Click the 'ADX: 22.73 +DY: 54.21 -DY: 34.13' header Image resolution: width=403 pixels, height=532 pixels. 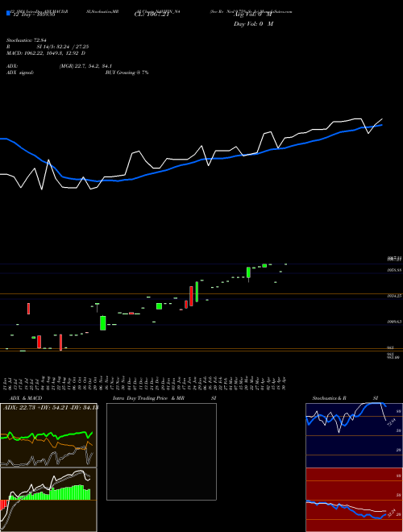51,407
